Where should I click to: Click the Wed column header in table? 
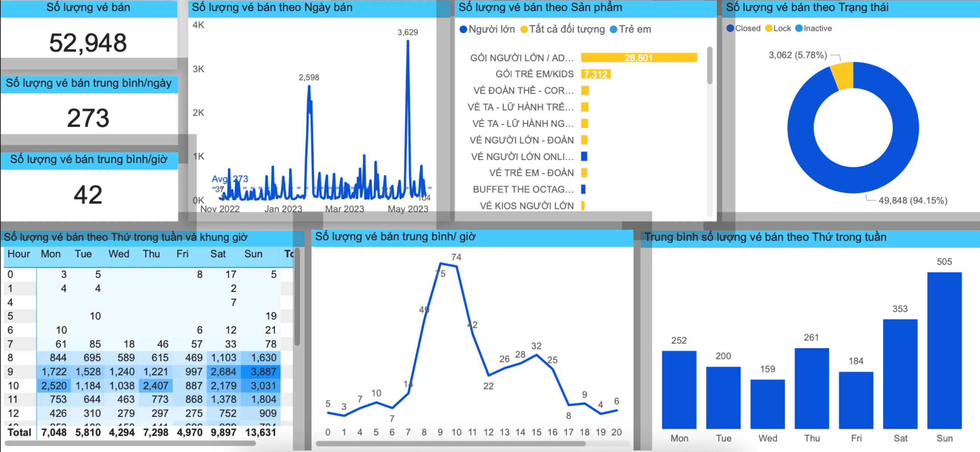(x=119, y=254)
